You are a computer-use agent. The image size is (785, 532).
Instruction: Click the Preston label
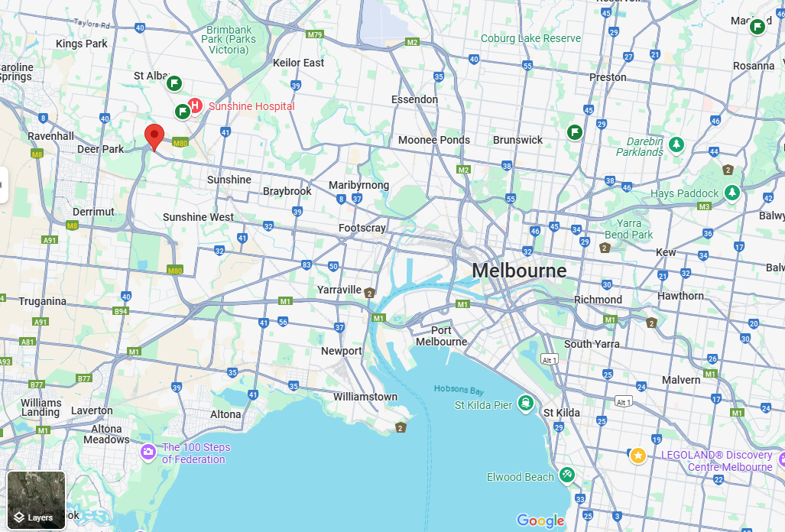(x=608, y=77)
